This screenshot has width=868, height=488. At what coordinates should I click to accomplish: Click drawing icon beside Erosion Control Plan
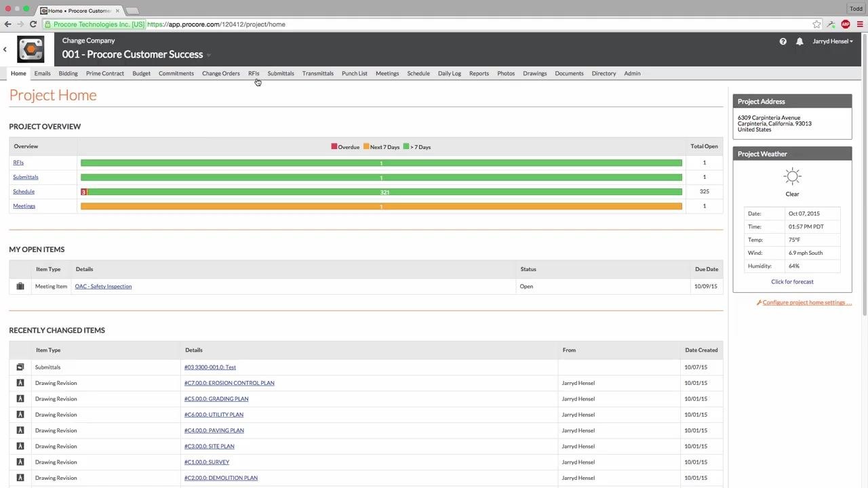pyautogui.click(x=20, y=383)
